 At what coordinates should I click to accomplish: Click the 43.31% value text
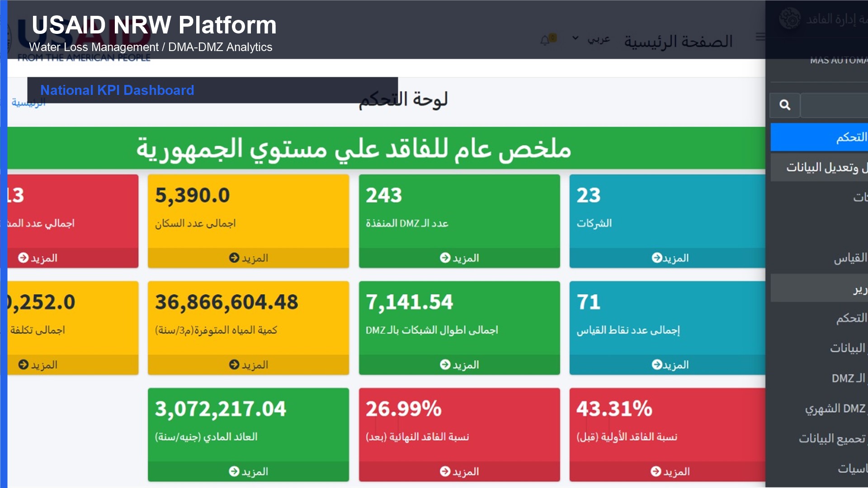[x=614, y=409]
